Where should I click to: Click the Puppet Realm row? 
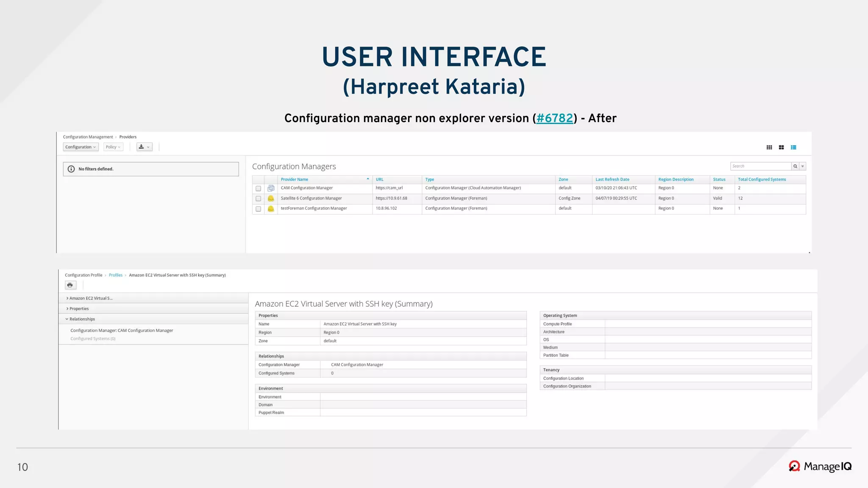[x=391, y=413]
